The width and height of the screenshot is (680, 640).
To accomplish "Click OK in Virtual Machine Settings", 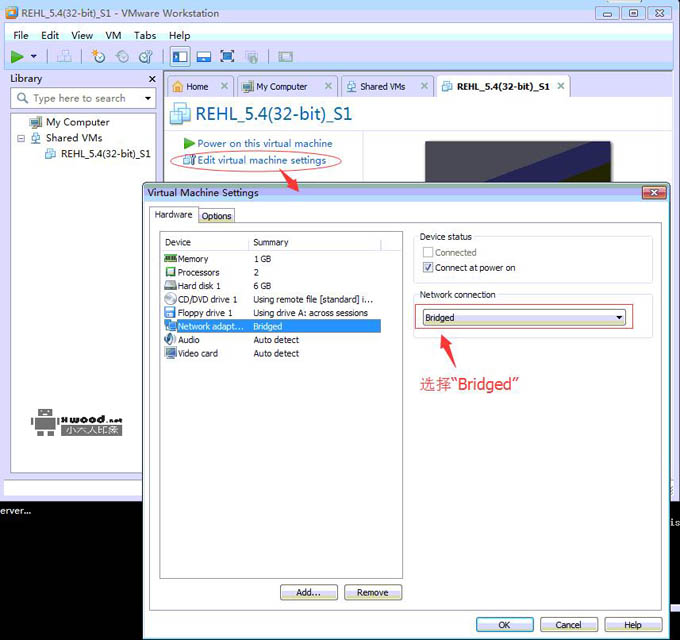I will tap(504, 625).
